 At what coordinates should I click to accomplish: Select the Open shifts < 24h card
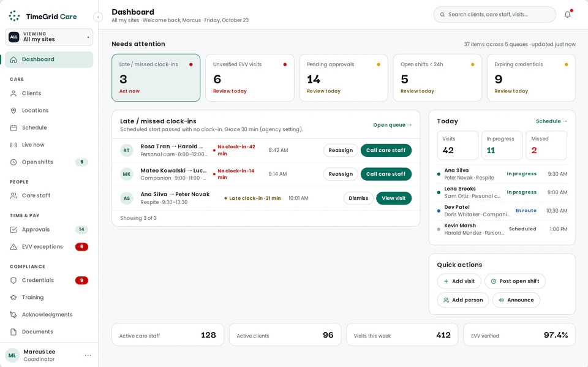click(x=437, y=78)
